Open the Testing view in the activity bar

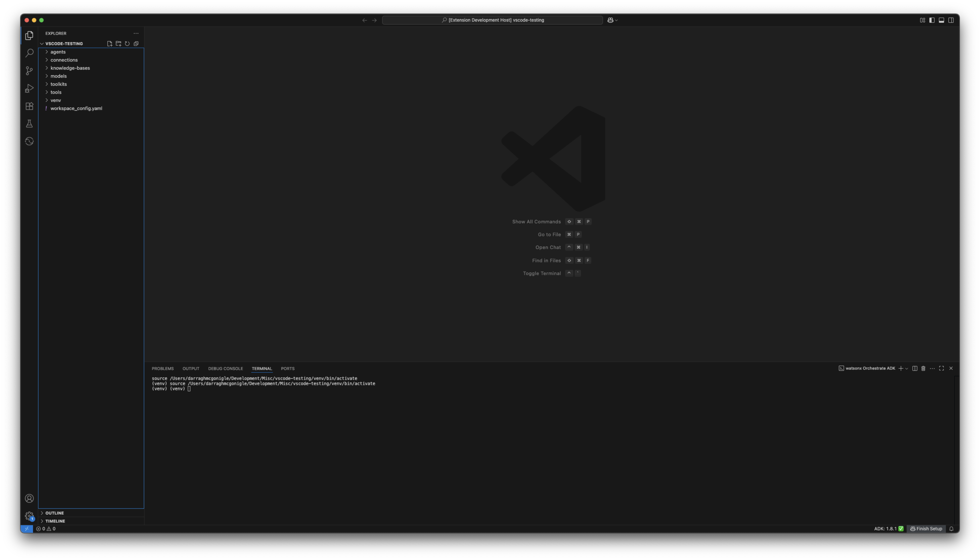pyautogui.click(x=29, y=123)
